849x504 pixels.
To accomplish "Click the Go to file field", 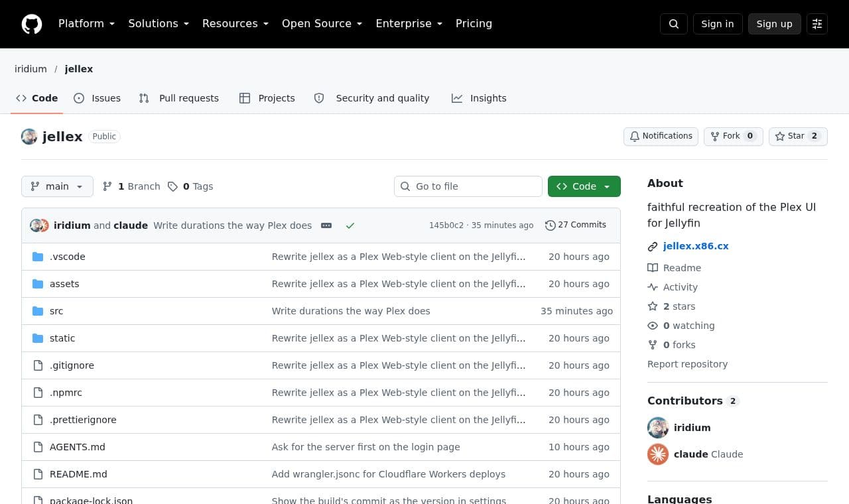I will pyautogui.click(x=468, y=186).
